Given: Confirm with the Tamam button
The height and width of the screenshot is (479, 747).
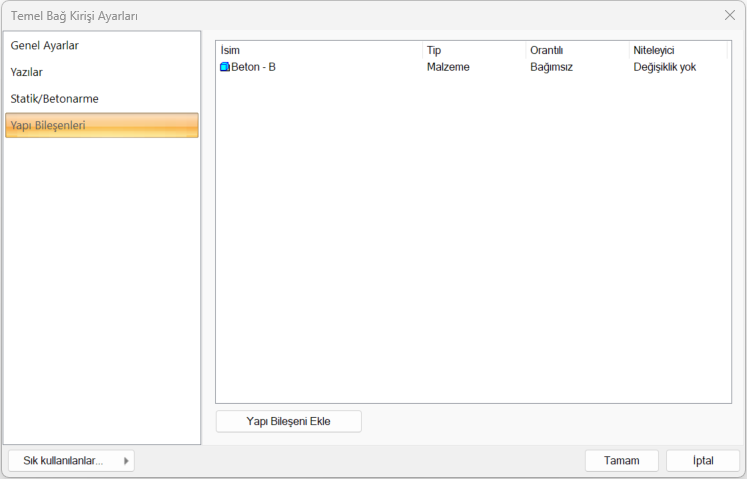Looking at the screenshot, I should [x=622, y=461].
